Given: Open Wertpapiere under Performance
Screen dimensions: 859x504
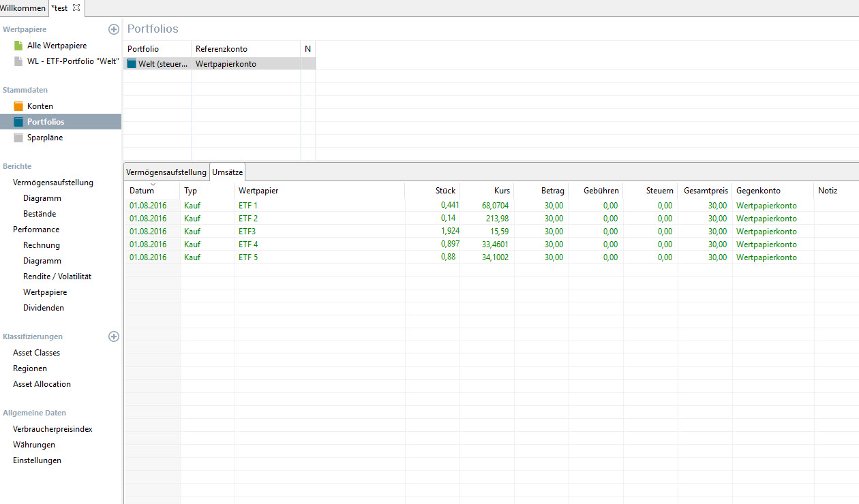Looking at the screenshot, I should 45,292.
